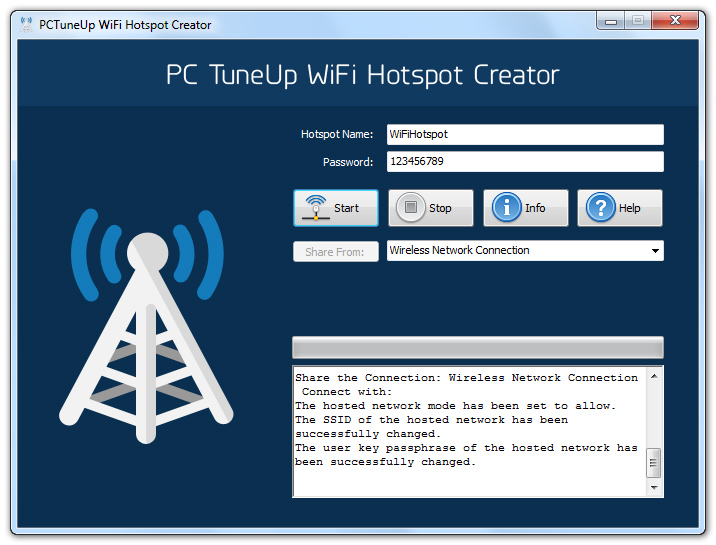Screen dimensions: 716x545
Task: Click the blue info 'i' icon
Action: click(x=506, y=207)
